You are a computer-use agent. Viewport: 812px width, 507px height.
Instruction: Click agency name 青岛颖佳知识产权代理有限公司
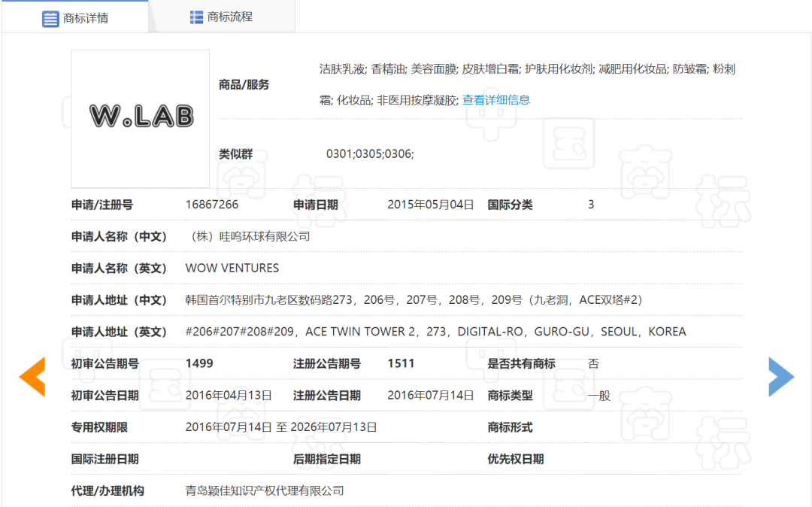[x=265, y=490]
